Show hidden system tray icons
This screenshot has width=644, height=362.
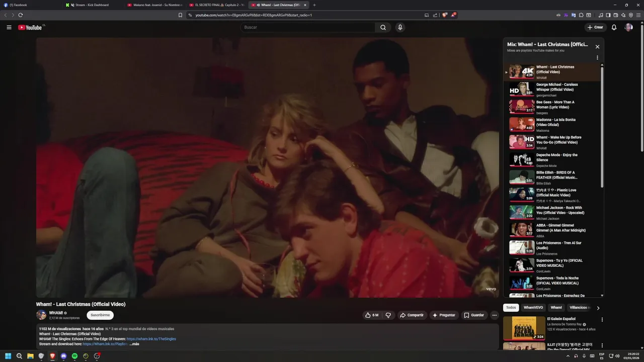[x=568, y=356]
